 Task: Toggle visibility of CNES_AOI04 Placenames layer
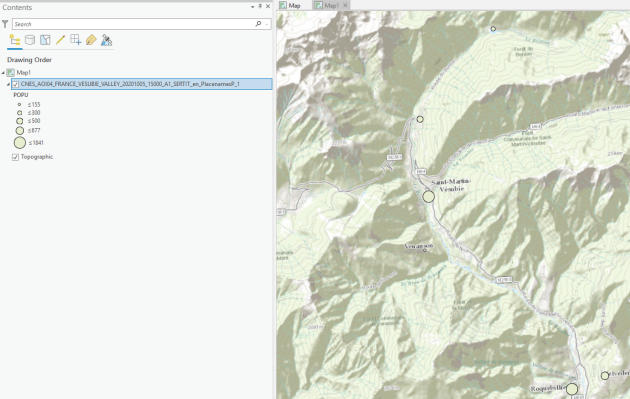tap(15, 84)
